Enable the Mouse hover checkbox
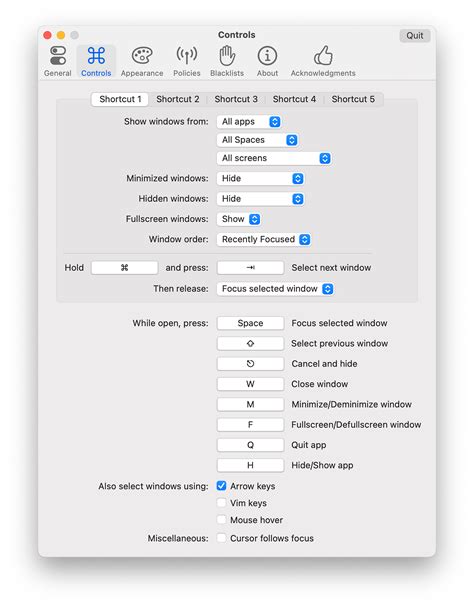The image size is (474, 607). (222, 520)
